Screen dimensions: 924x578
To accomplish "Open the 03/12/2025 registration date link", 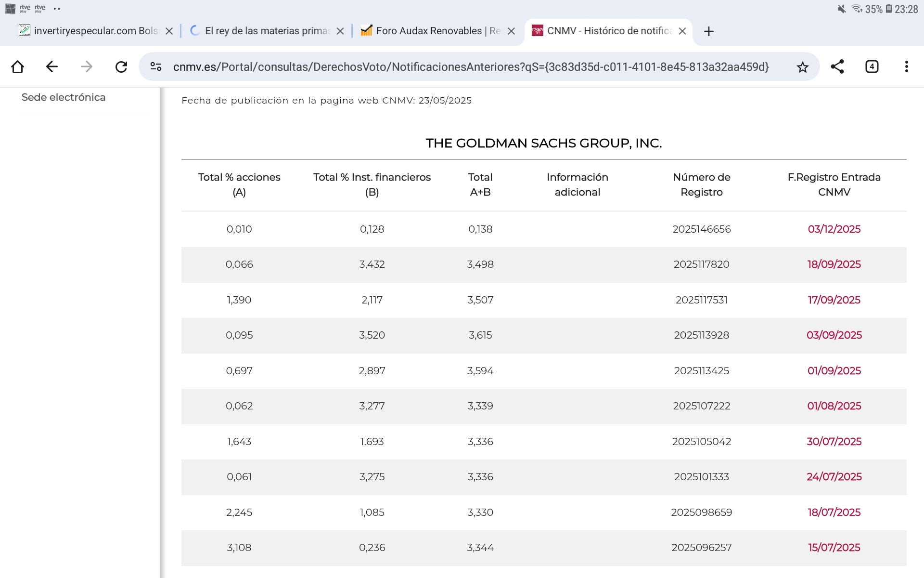I will tap(834, 229).
